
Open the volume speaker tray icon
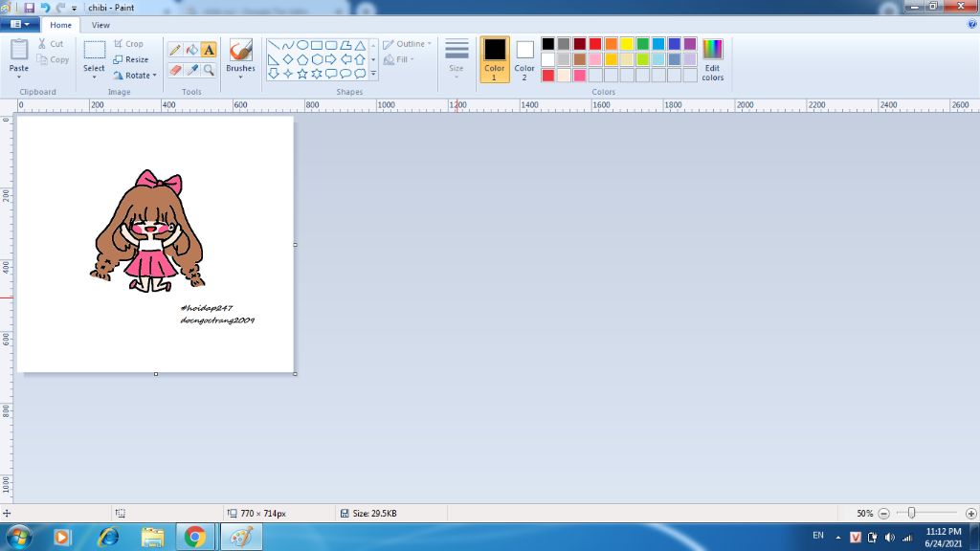click(x=889, y=538)
